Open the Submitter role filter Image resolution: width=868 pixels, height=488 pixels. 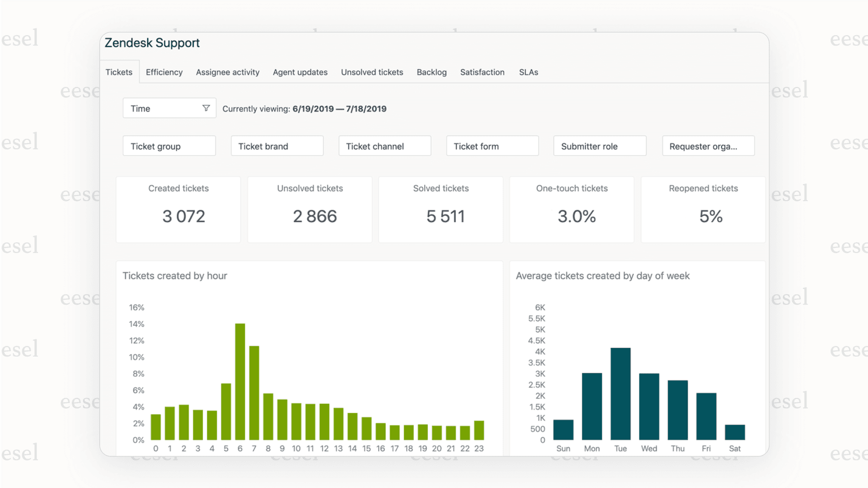pos(599,146)
